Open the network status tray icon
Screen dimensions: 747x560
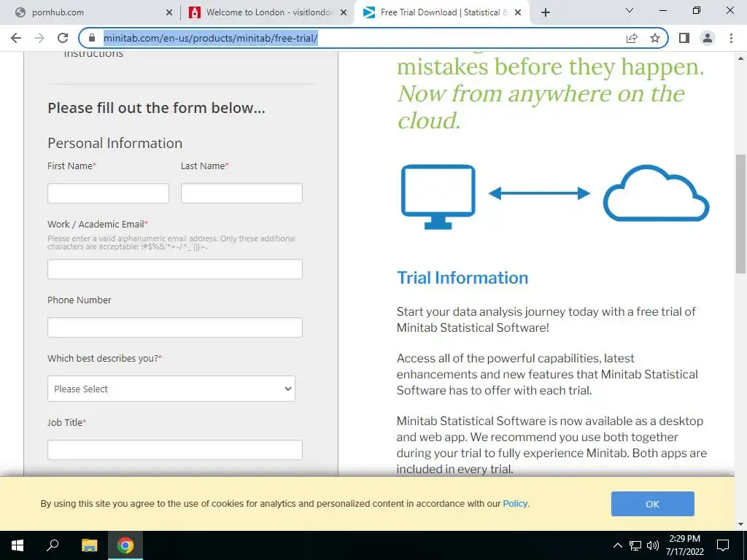pos(635,545)
